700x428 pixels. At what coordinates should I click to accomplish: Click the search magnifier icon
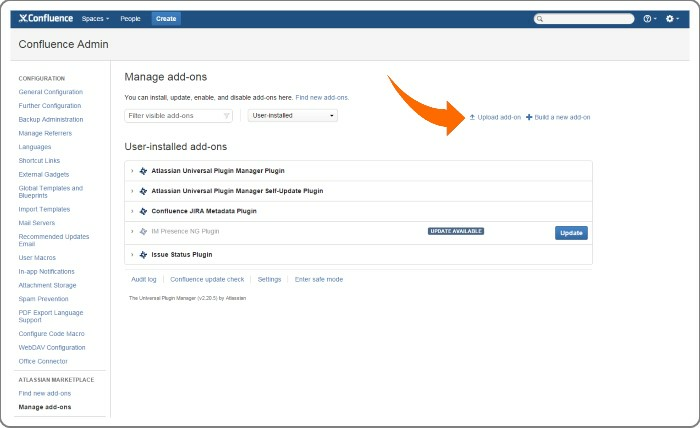pos(540,19)
